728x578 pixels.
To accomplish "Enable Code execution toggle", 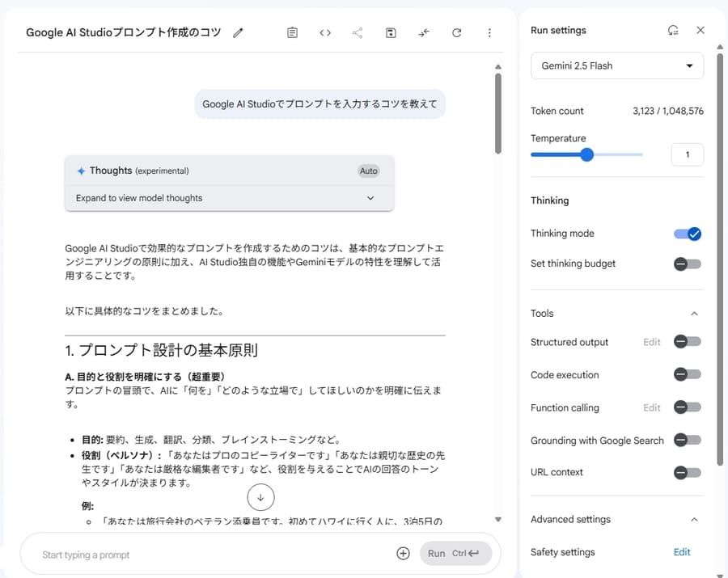I will point(688,374).
